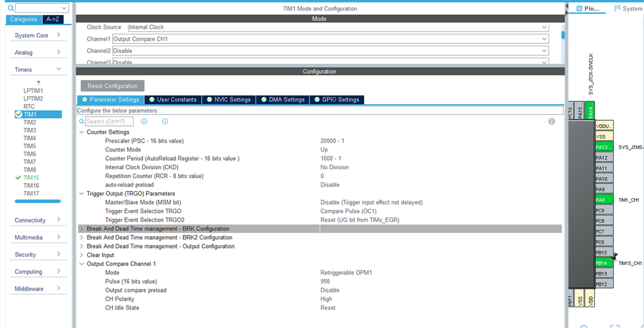Click the Mode panel vertical scrollbar
The height and width of the screenshot is (328, 644).
point(563,36)
